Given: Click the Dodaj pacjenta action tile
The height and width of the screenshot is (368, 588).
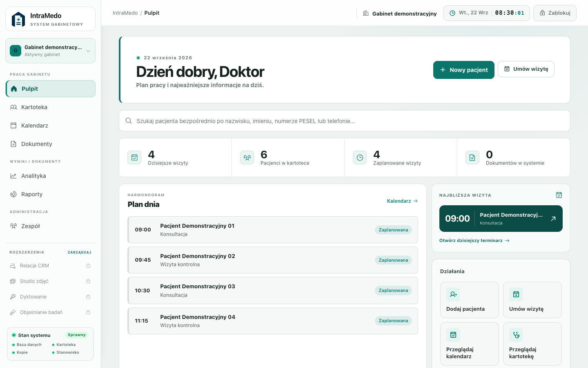Looking at the screenshot, I should point(470,300).
